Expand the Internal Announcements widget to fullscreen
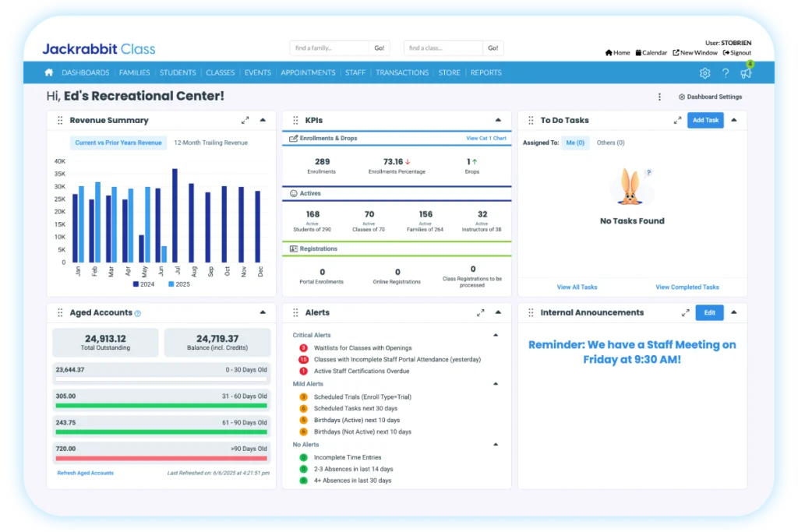 [x=686, y=313]
